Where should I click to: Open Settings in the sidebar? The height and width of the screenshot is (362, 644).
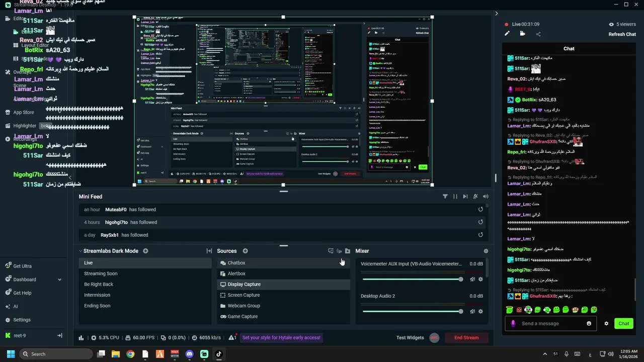[18, 320]
